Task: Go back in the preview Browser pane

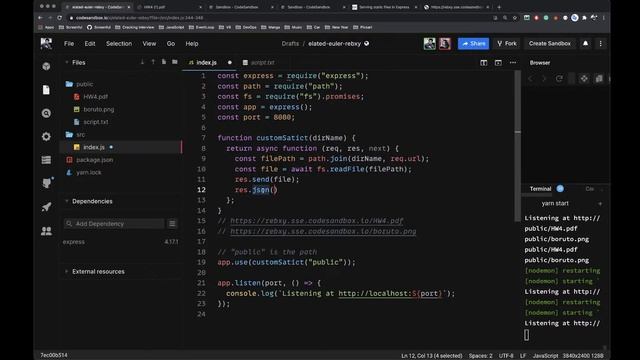Action: click(x=531, y=79)
